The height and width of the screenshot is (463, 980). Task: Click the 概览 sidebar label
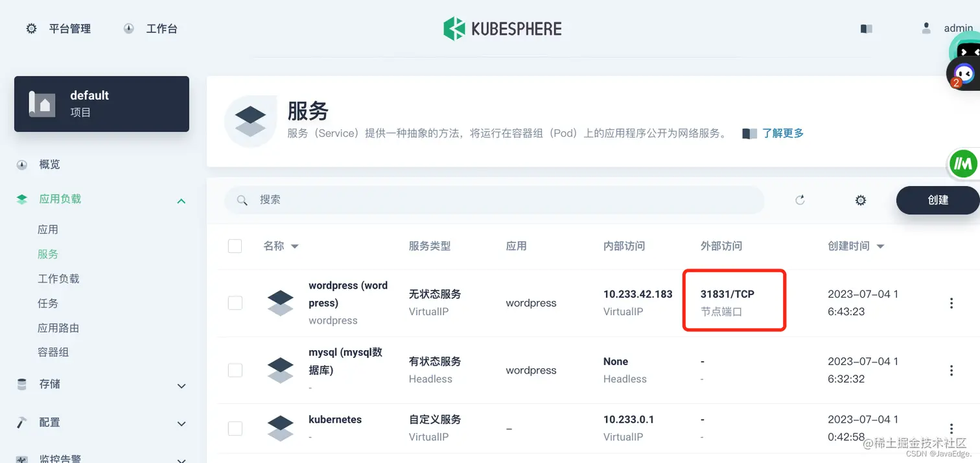(x=49, y=165)
